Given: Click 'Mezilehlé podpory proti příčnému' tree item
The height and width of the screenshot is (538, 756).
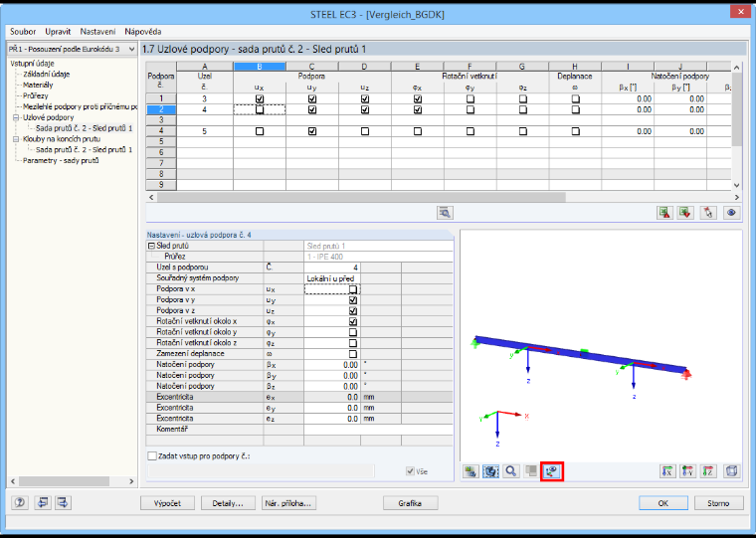Looking at the screenshot, I should 80,106.
